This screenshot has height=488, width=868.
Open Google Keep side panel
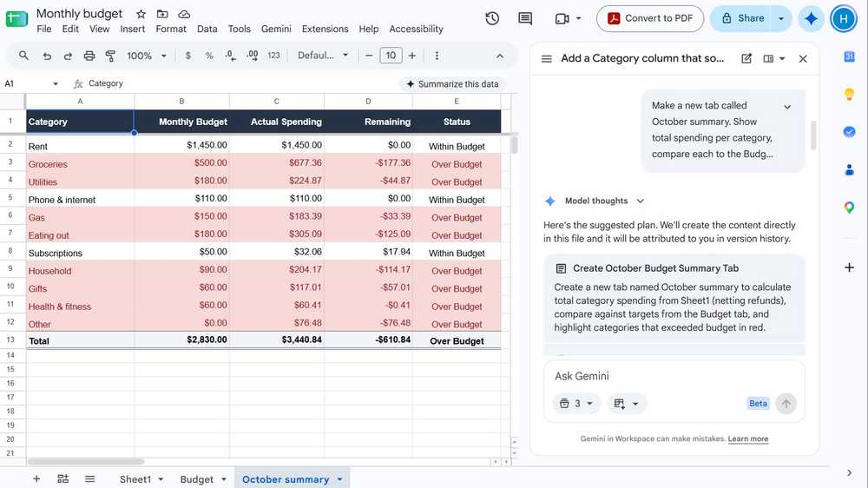tap(849, 94)
